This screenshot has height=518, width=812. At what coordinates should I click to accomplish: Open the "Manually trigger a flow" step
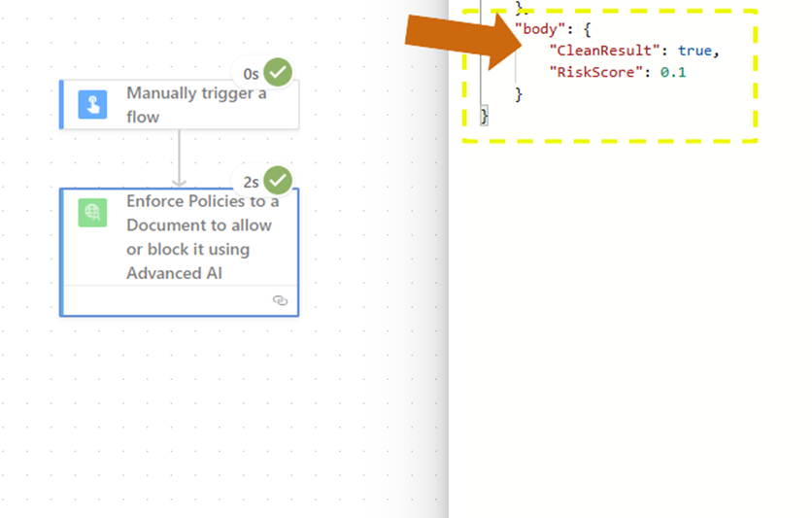[196, 105]
